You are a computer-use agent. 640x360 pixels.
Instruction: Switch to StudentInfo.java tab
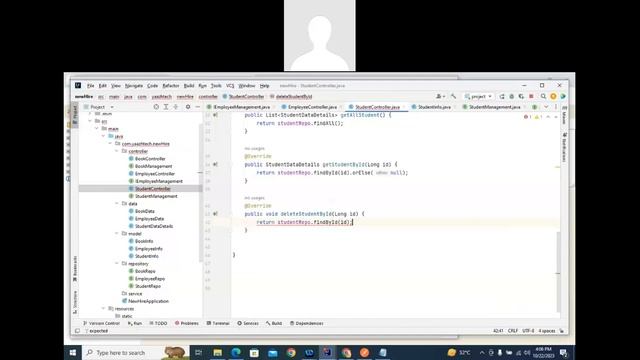tap(434, 107)
